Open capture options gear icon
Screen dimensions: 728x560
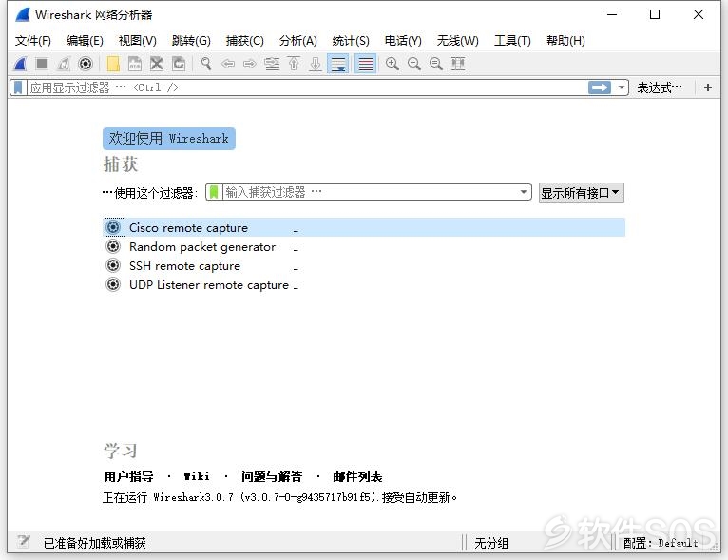(86, 64)
